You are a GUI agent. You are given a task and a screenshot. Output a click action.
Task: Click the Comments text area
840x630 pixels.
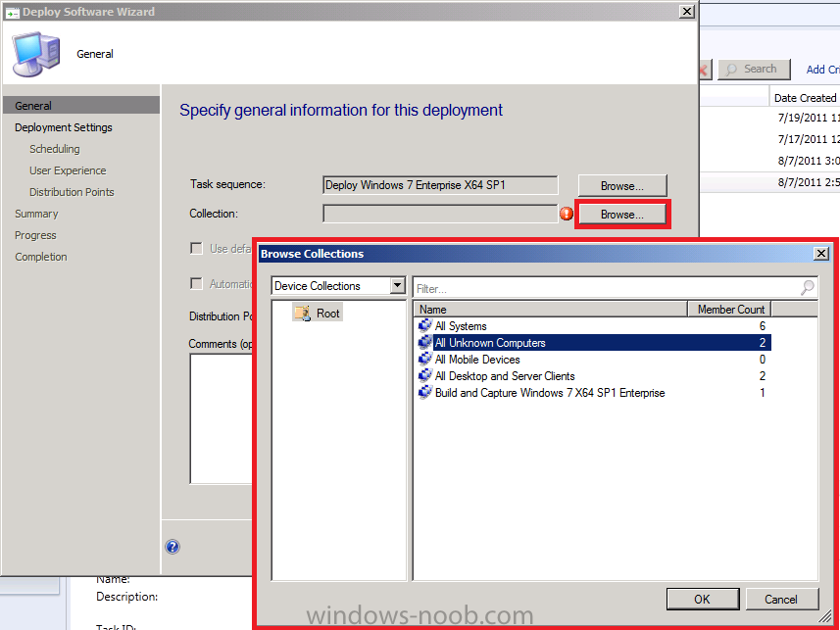point(221,419)
